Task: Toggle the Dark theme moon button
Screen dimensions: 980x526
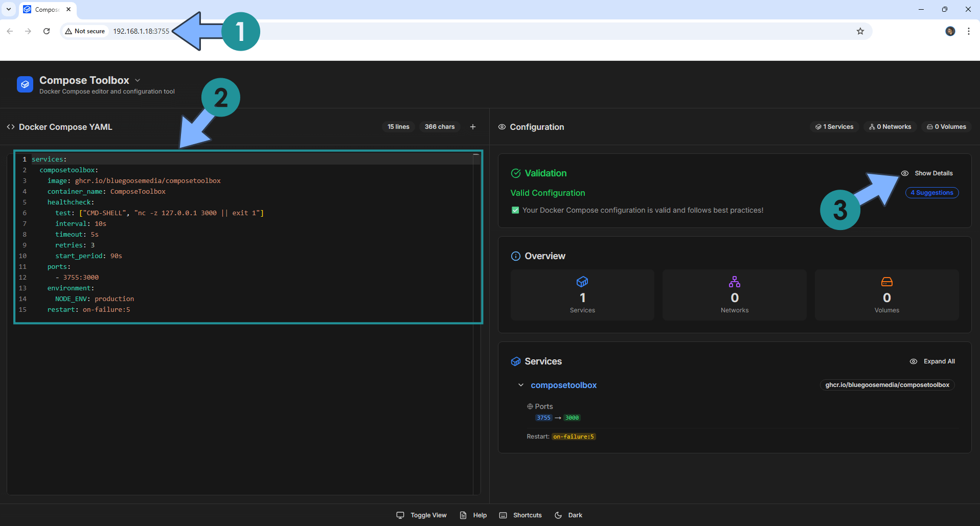Action: (568, 515)
